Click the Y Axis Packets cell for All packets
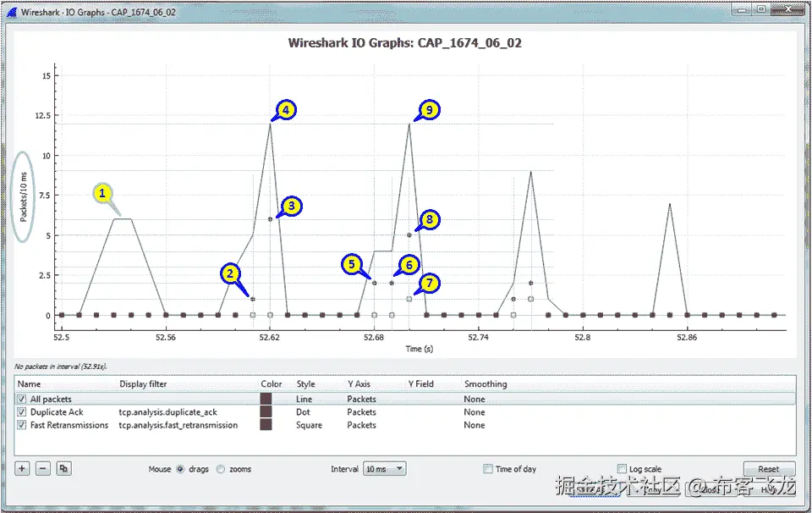Screen dimensions: 812x513 click(x=361, y=399)
